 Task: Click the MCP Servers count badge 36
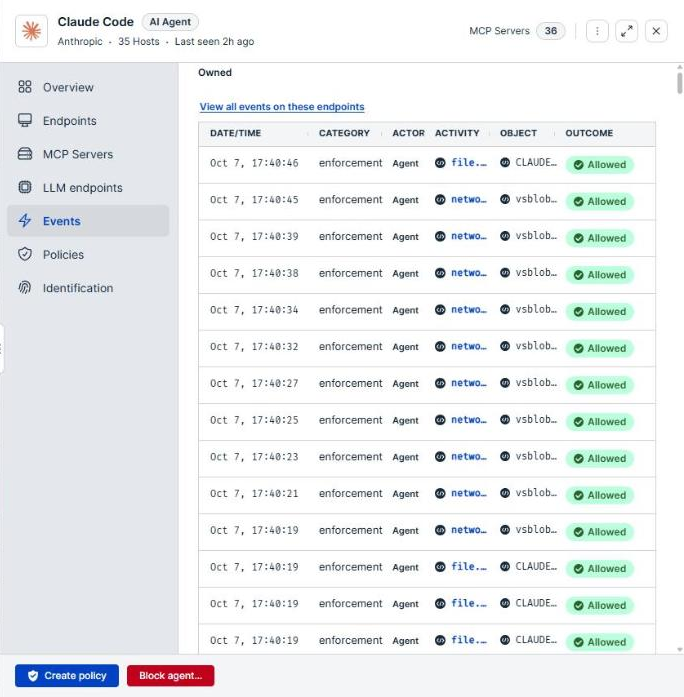pyautogui.click(x=550, y=31)
